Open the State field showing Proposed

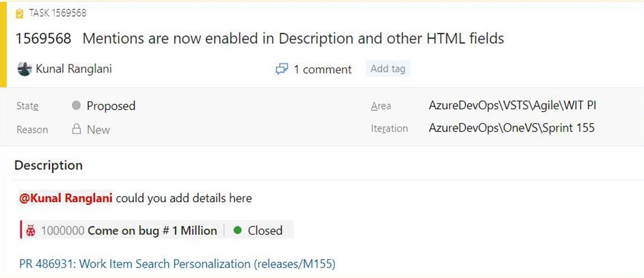[111, 106]
